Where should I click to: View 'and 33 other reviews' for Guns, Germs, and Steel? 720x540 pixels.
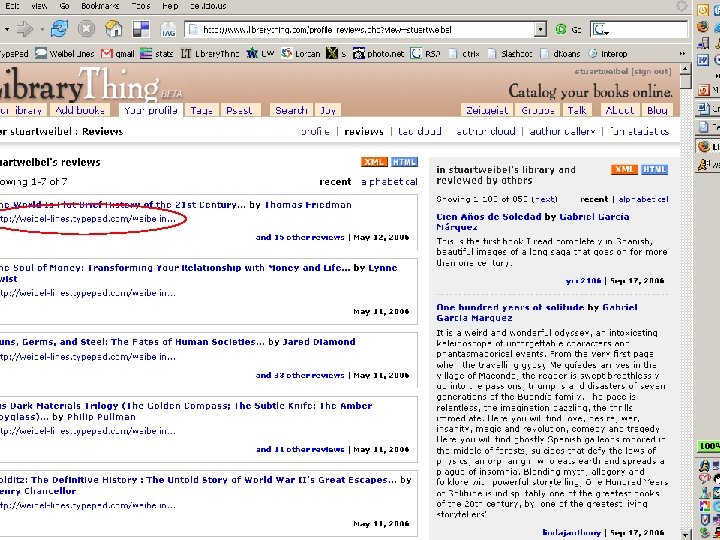pos(300,375)
